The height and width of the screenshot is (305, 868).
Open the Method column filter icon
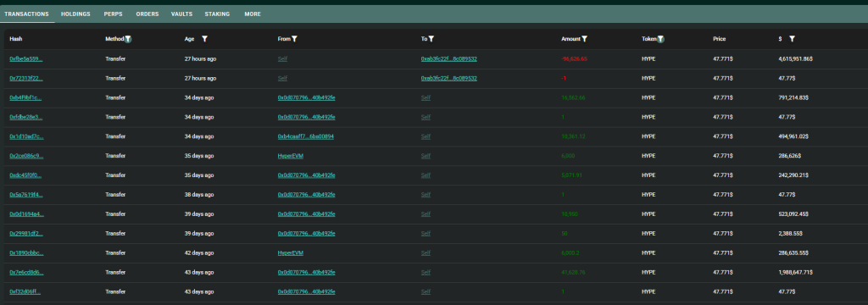click(x=129, y=39)
